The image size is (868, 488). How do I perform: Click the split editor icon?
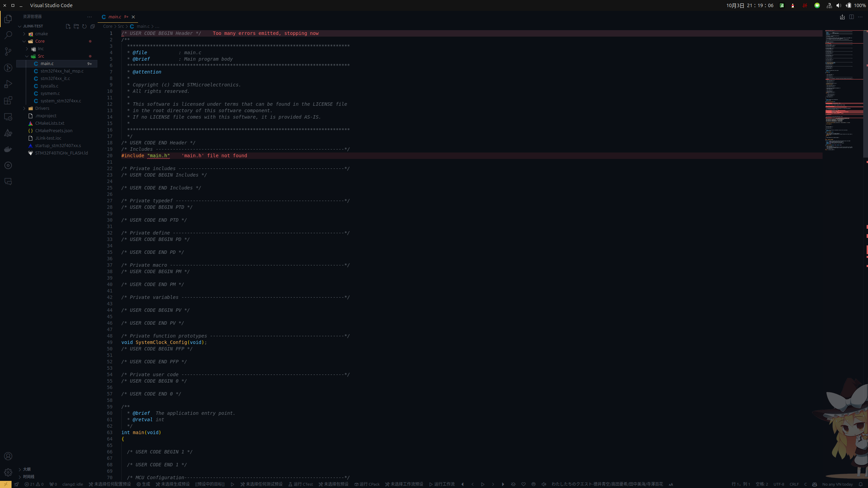pos(851,17)
